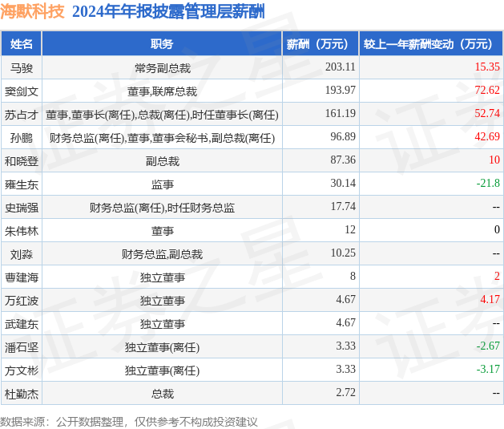The width and height of the screenshot is (504, 429).
Task: Click the 常务副总裁 position cell
Action: coord(163,68)
